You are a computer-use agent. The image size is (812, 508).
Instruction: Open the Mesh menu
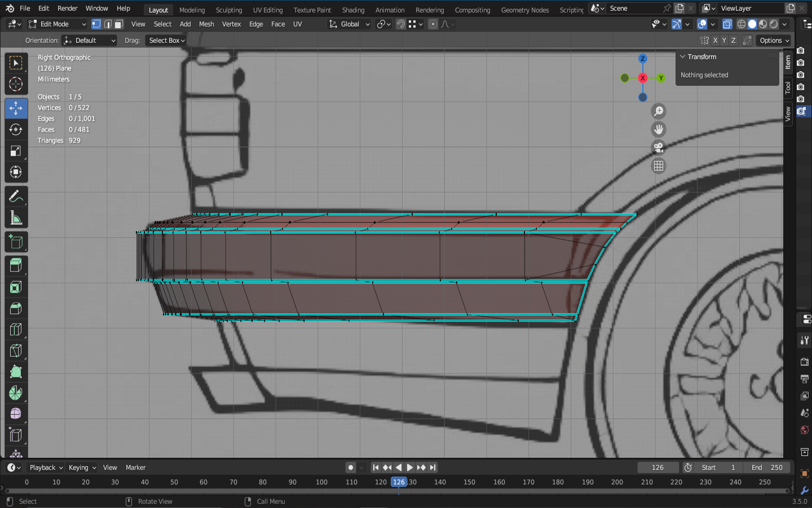click(206, 24)
